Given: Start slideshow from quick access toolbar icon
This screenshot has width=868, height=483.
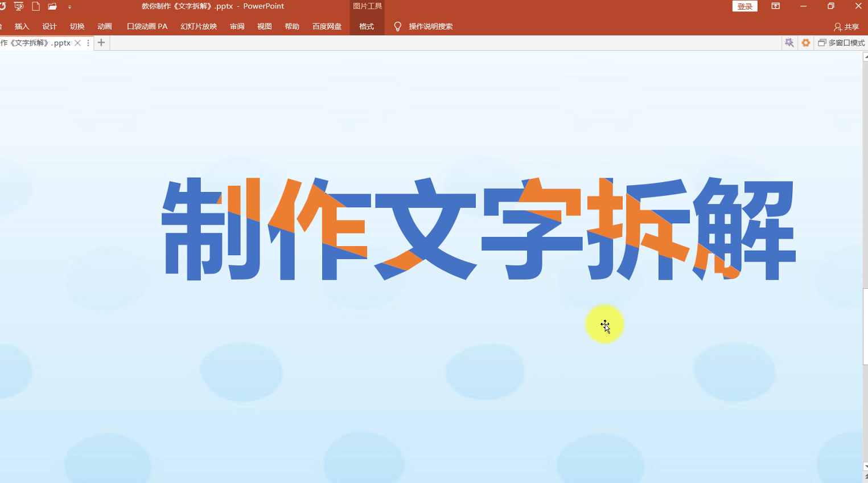Looking at the screenshot, I should (19, 6).
